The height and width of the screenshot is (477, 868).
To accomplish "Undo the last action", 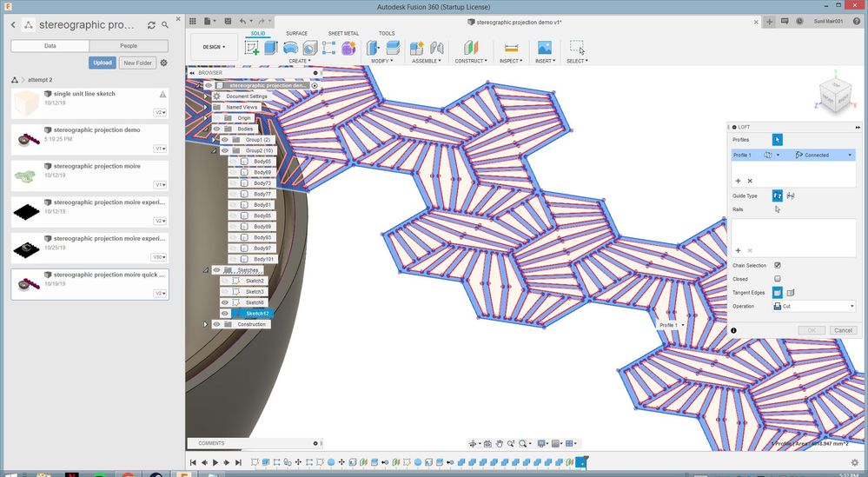I will (243, 21).
